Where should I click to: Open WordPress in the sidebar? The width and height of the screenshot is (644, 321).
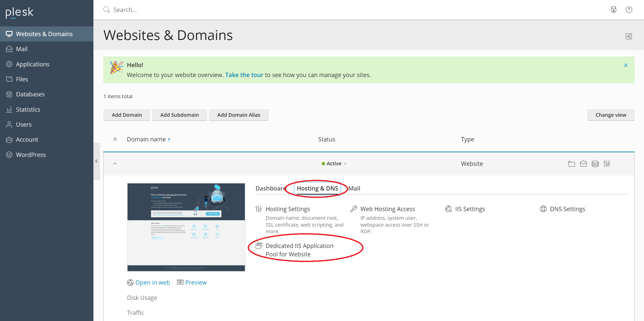(x=47, y=155)
